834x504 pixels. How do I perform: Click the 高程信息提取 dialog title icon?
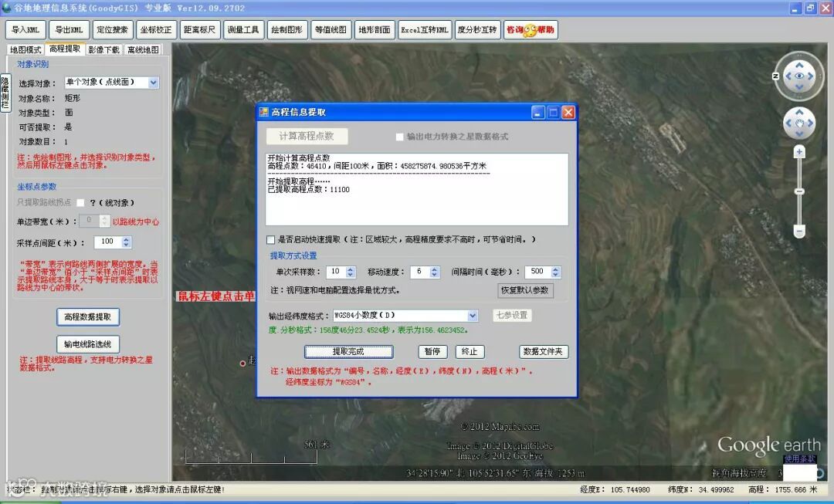[x=264, y=112]
